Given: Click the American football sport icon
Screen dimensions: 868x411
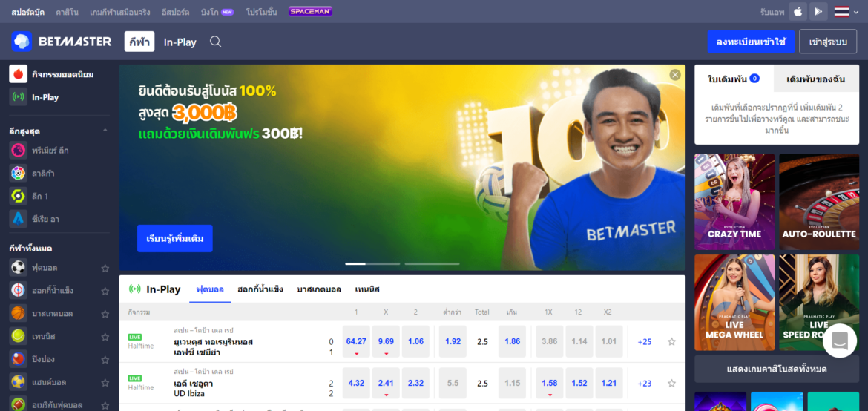Looking at the screenshot, I should point(19,404).
